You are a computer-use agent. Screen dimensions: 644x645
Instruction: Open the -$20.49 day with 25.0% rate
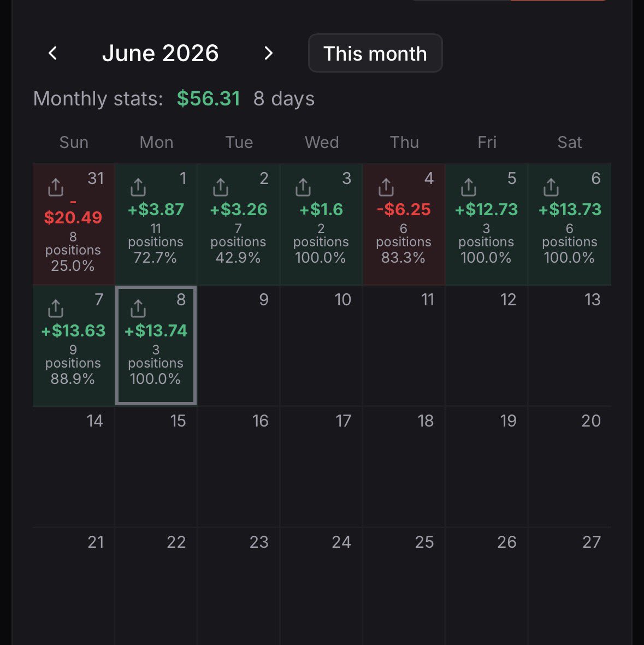click(x=73, y=224)
